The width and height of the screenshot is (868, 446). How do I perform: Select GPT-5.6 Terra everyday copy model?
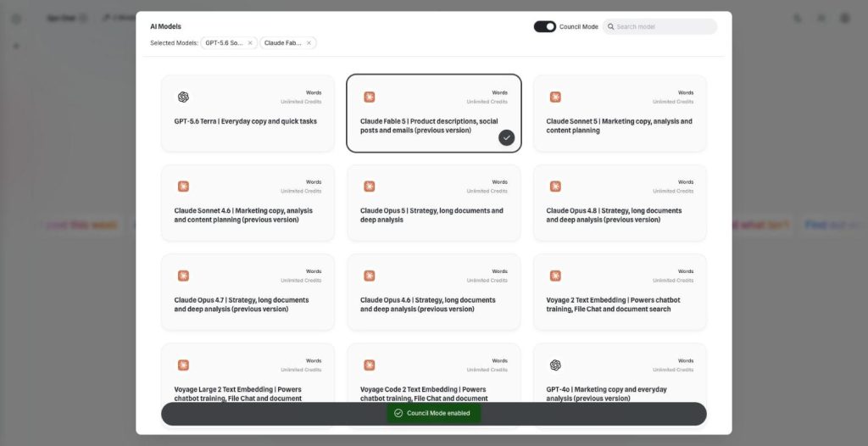(248, 113)
